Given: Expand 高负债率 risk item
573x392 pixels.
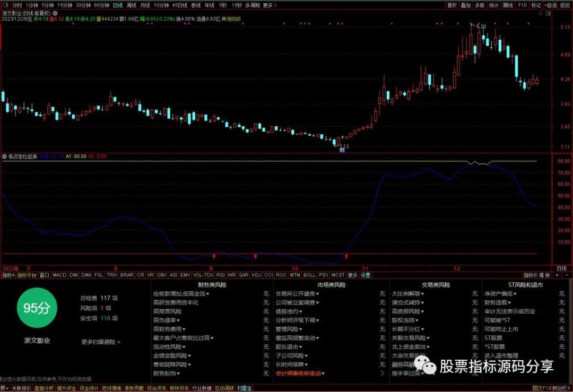Looking at the screenshot, I should pyautogui.click(x=167, y=320).
